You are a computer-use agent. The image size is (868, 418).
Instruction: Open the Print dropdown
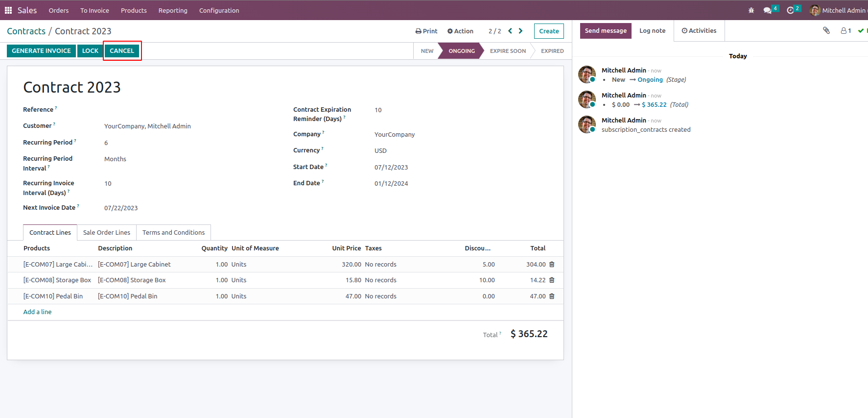(x=426, y=31)
